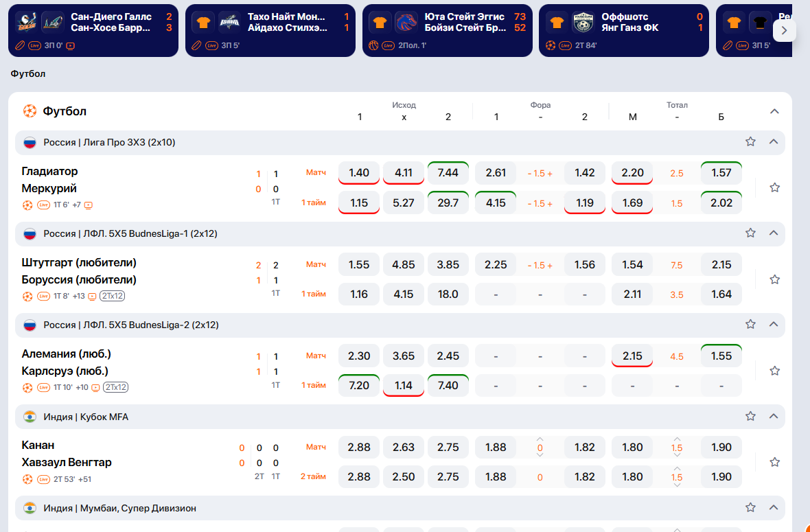Viewport: 810px width, 532px height.
Task: Open video stream icon in Алемания–Карлсруэ row
Action: click(95, 387)
